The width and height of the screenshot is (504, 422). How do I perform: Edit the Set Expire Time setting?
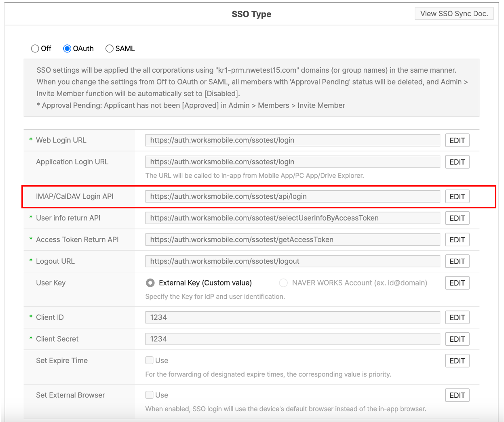tap(457, 361)
